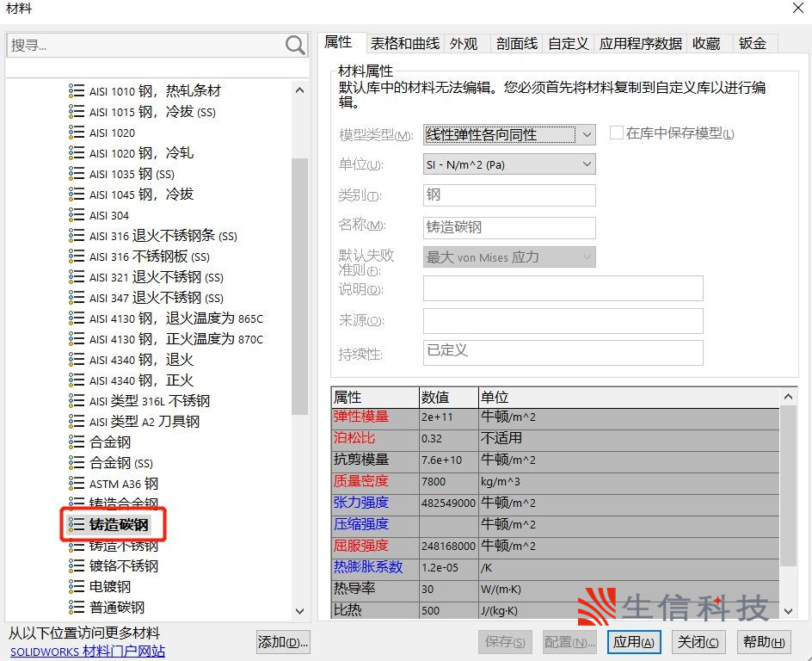Click the icon beside AISI 1045 钢，冷拔

point(76,195)
